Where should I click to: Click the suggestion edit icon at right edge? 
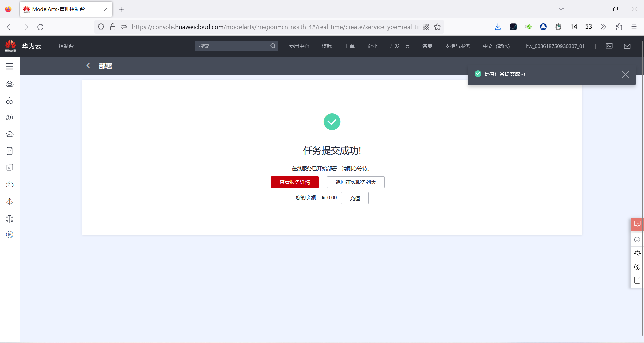[x=637, y=280]
